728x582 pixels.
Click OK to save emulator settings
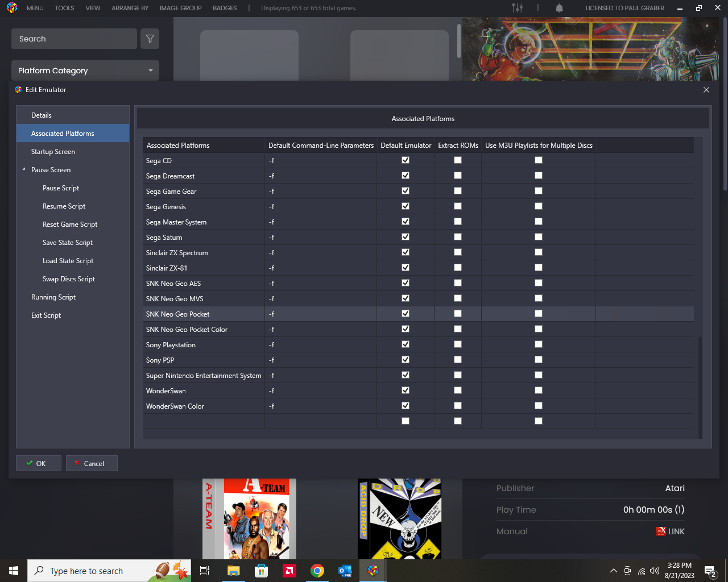pos(39,463)
